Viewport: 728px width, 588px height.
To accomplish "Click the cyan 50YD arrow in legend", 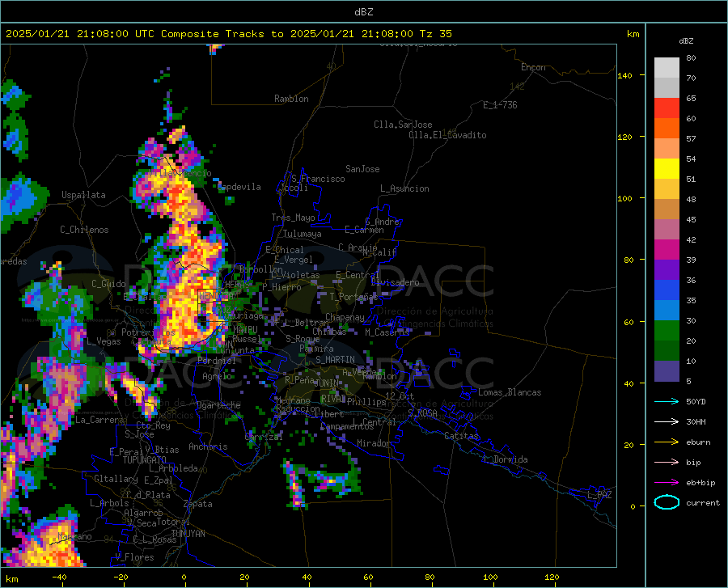I will [x=667, y=401].
